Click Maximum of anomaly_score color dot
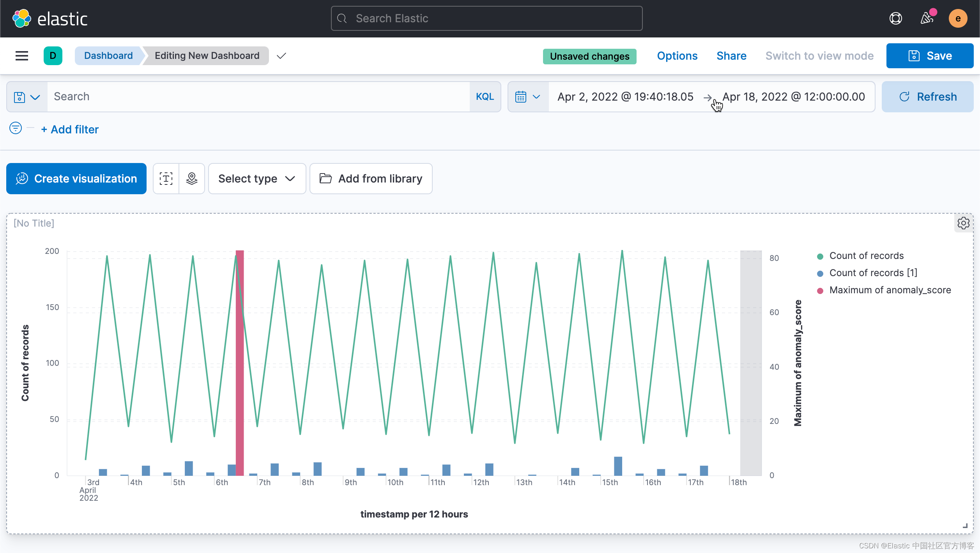Viewport: 980px width, 553px height. [x=820, y=291]
